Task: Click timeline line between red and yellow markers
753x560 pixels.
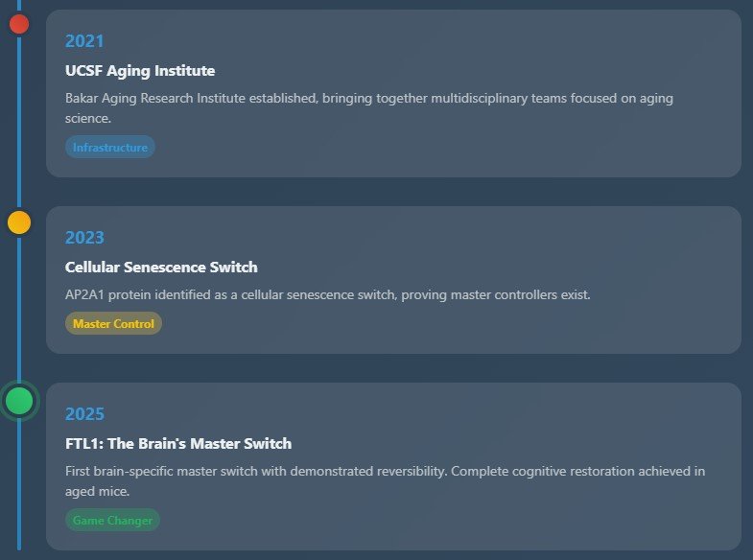Action: (19, 125)
